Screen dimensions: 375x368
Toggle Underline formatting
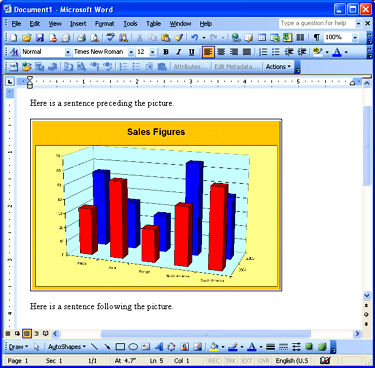pos(191,52)
